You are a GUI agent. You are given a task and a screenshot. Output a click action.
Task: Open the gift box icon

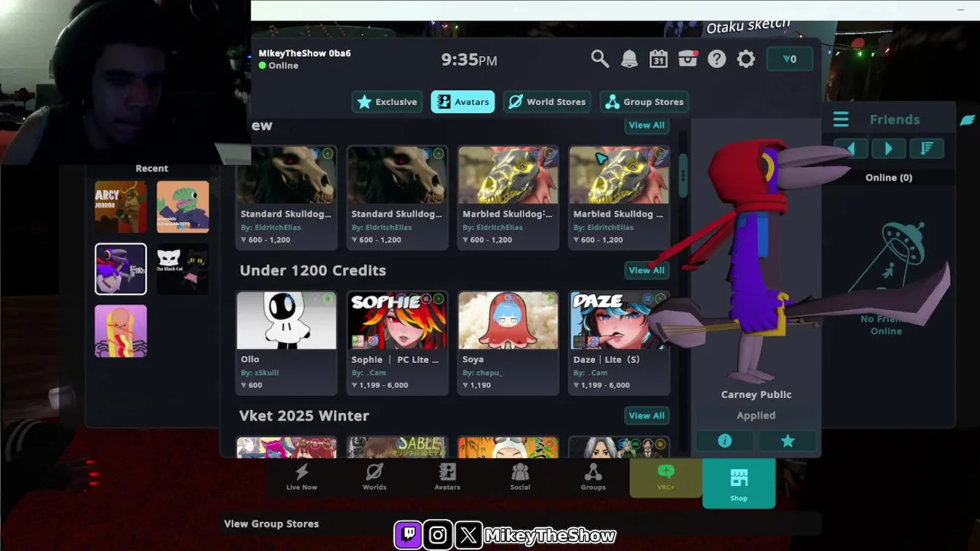[x=688, y=59]
